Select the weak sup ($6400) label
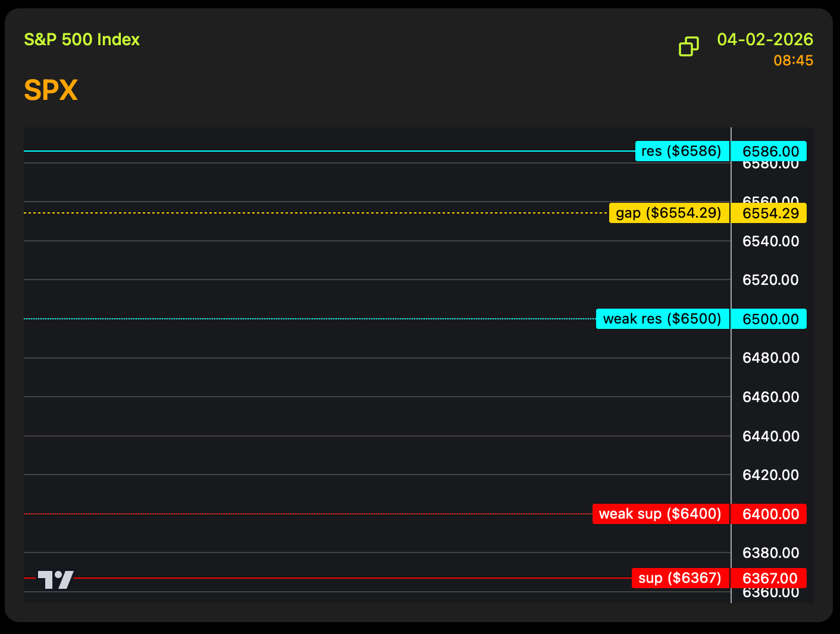Screen dimensions: 840x634 660,514
